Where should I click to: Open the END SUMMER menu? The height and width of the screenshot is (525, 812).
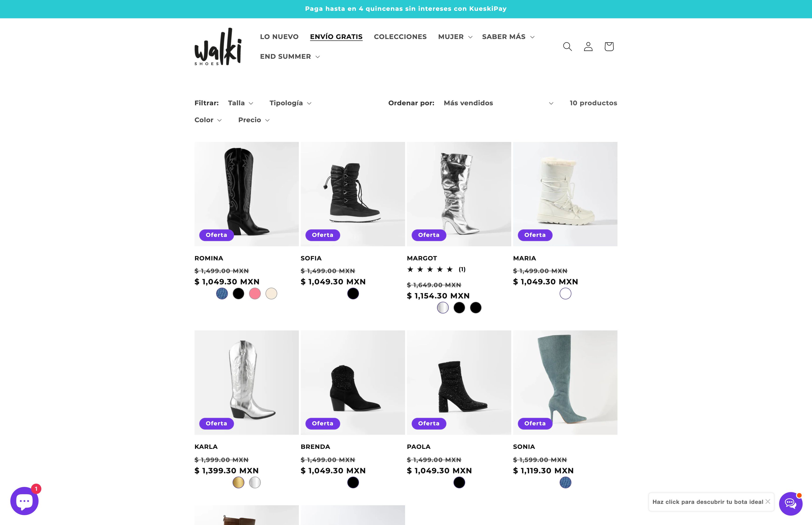pos(290,57)
